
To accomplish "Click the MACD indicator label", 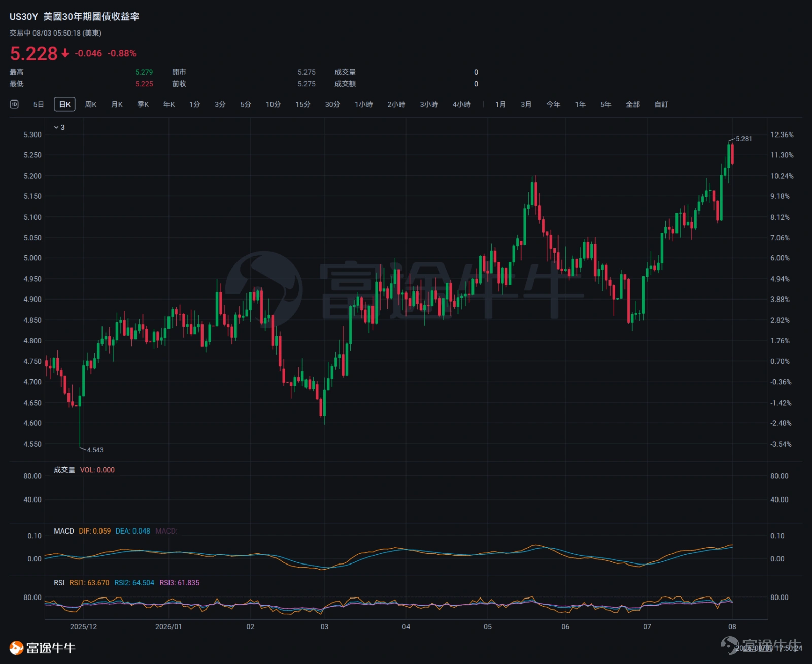I will [64, 531].
